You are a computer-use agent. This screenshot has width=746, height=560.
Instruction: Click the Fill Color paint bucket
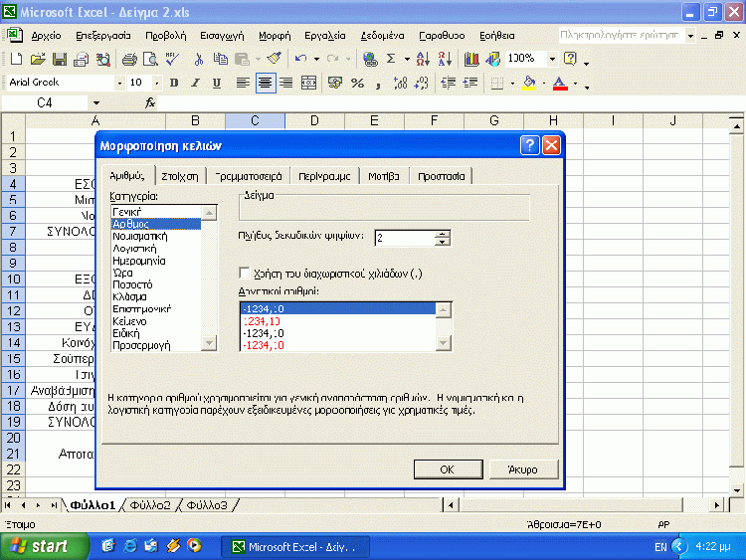tap(529, 84)
